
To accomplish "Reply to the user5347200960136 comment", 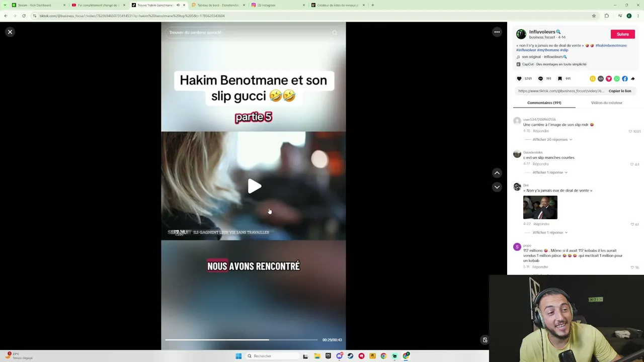I will tap(541, 131).
